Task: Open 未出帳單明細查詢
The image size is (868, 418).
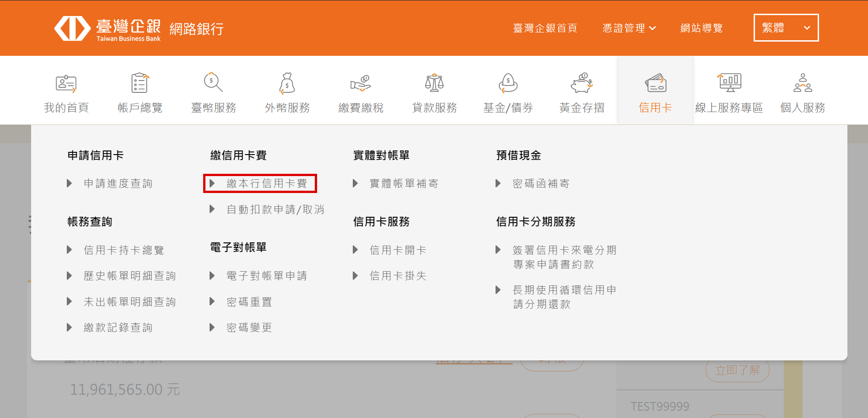Action: click(129, 302)
